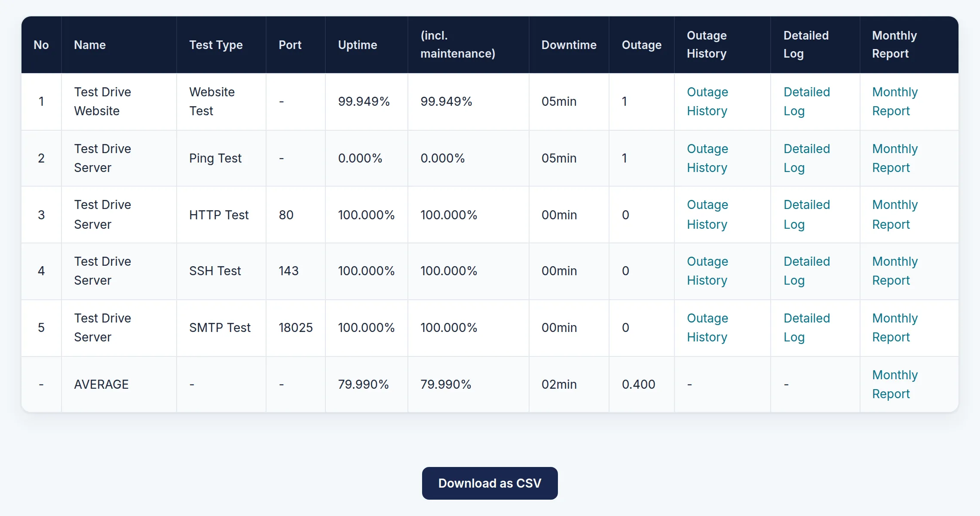The height and width of the screenshot is (516, 980).
Task: Click the port value 143
Action: tap(288, 271)
